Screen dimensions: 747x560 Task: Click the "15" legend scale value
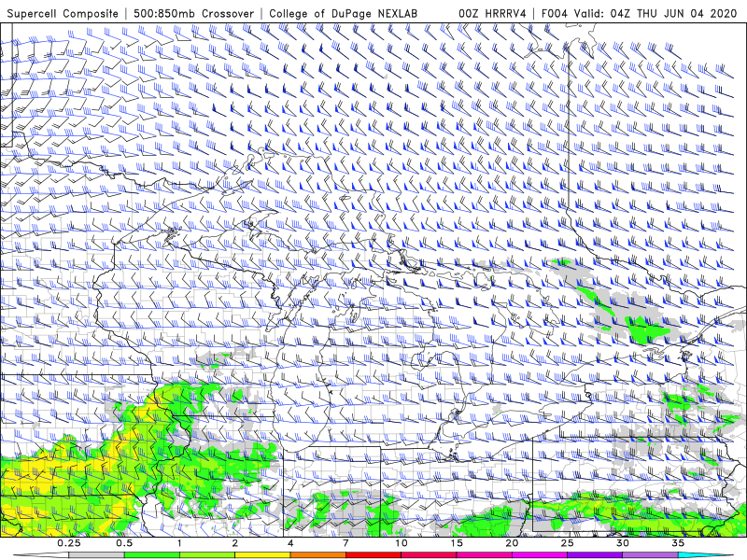click(x=457, y=543)
